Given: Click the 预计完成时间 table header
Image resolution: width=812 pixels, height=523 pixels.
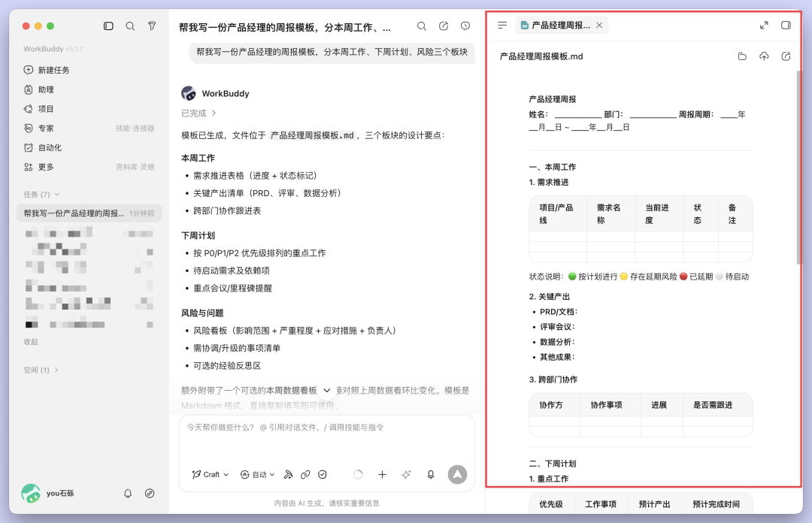Looking at the screenshot, I should pos(717,504).
